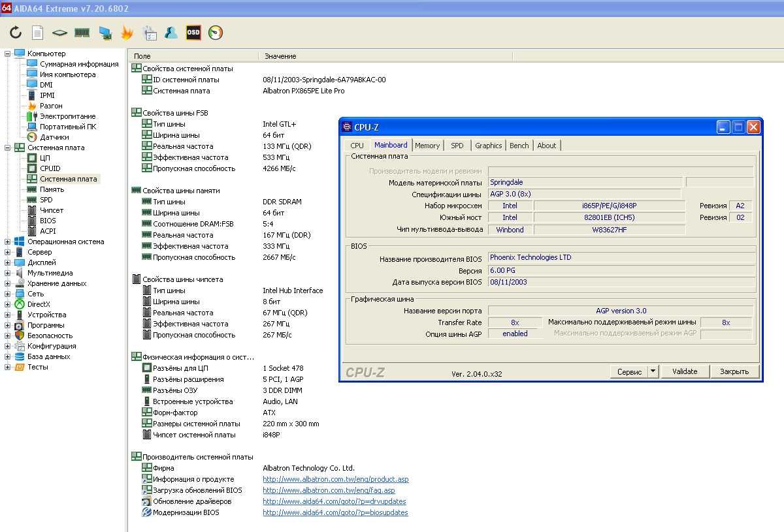Click the CPU chip toolbar icon
The height and width of the screenshot is (532, 784).
pyautogui.click(x=59, y=32)
